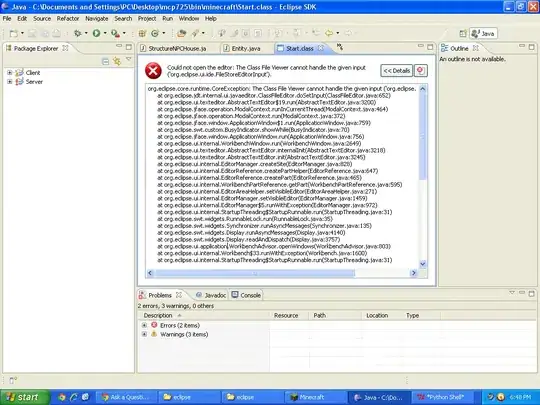Toggle Link with Editor in Package Explorer
This screenshot has width=540, height=405.
[x=117, y=62]
